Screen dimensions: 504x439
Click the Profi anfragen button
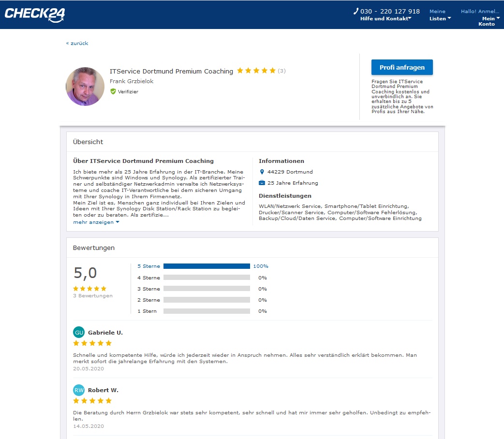pyautogui.click(x=402, y=67)
